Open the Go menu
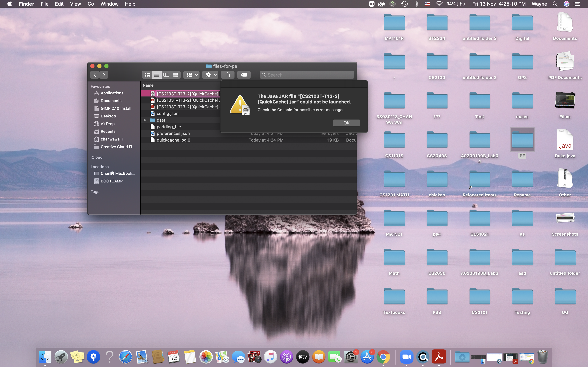Image resolution: width=588 pixels, height=367 pixels. (x=91, y=4)
